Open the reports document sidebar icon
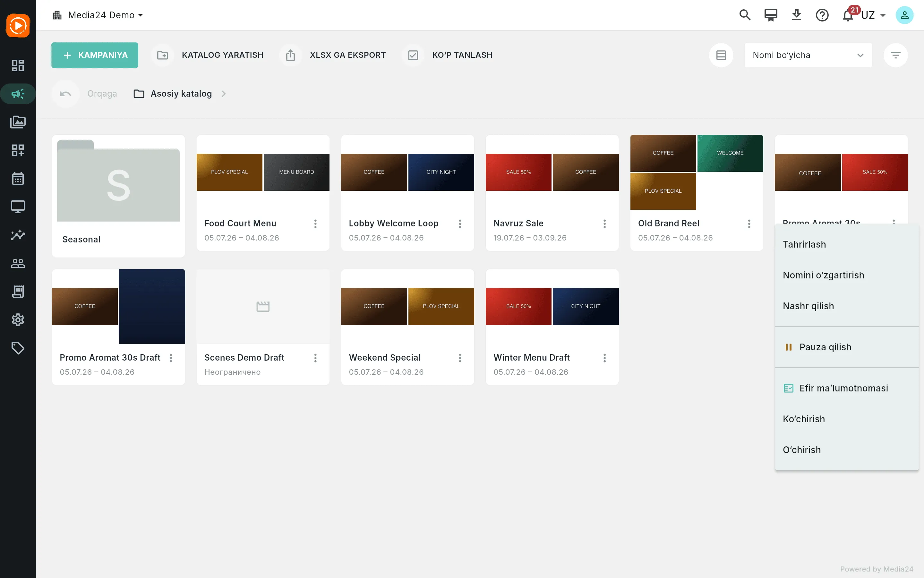 point(18,292)
